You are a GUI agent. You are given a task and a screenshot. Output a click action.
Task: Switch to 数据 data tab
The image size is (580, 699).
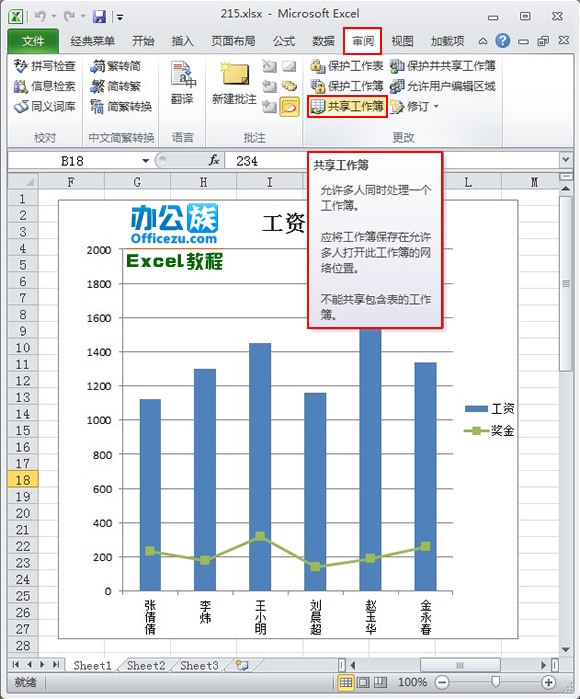323,41
